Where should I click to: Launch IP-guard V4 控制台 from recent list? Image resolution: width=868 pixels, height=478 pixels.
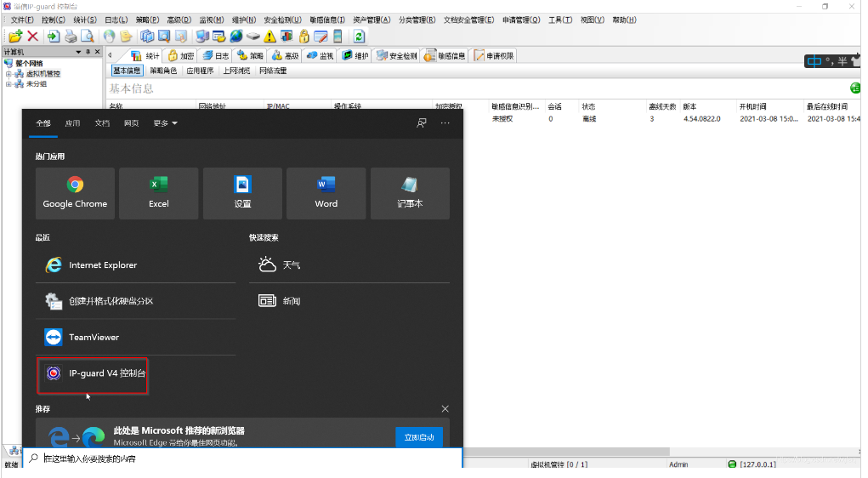click(93, 373)
